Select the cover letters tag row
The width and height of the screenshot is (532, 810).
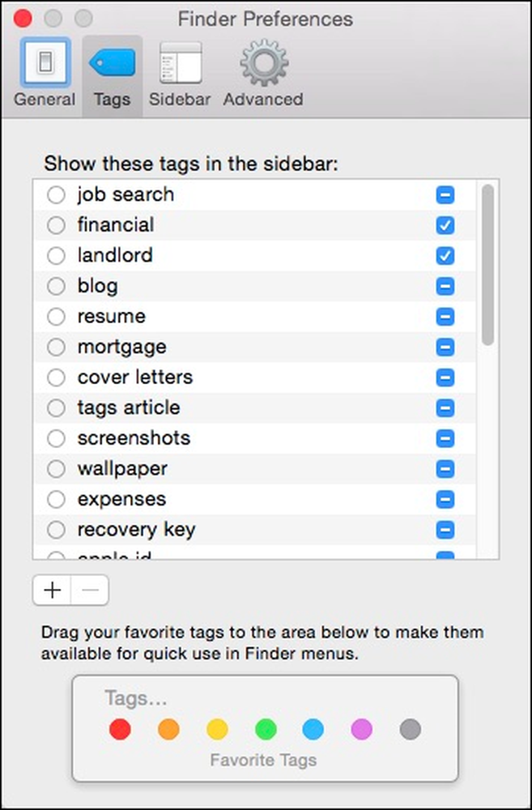(254, 377)
